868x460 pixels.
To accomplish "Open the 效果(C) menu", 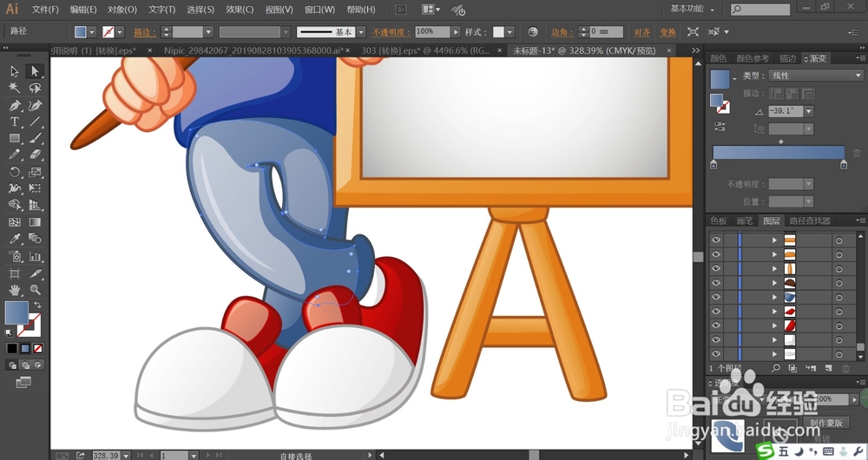I will pyautogui.click(x=240, y=10).
